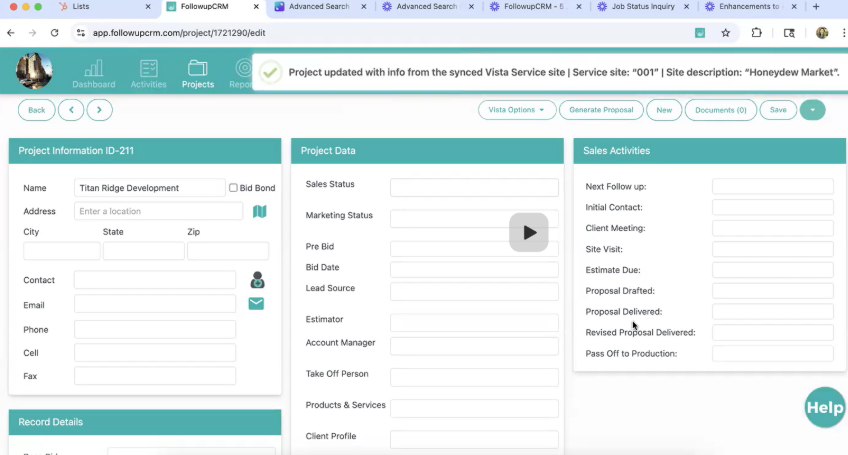Open the Products & Services field
Screen dimensions: 848x455
pos(474,408)
